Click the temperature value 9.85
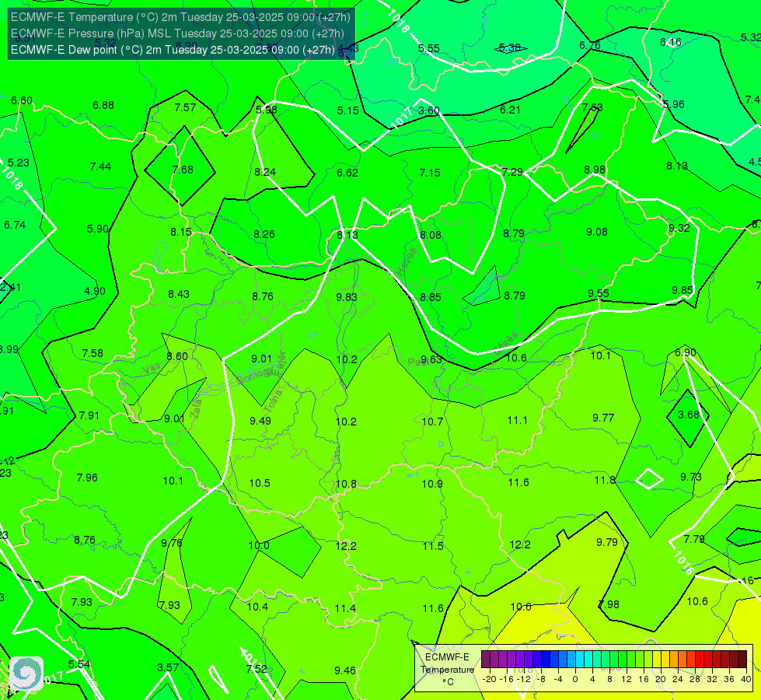Viewport: 761px width, 700px height. click(682, 290)
